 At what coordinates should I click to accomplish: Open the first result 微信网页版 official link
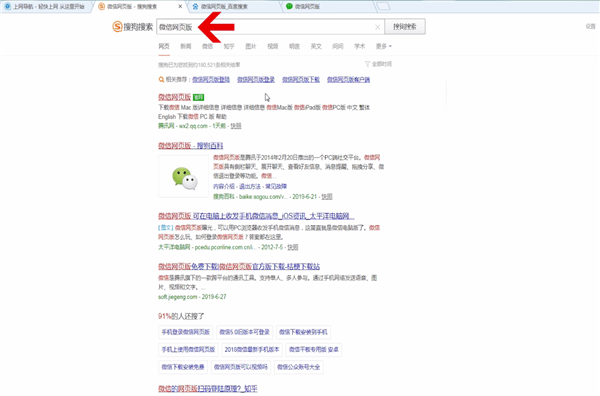click(174, 97)
